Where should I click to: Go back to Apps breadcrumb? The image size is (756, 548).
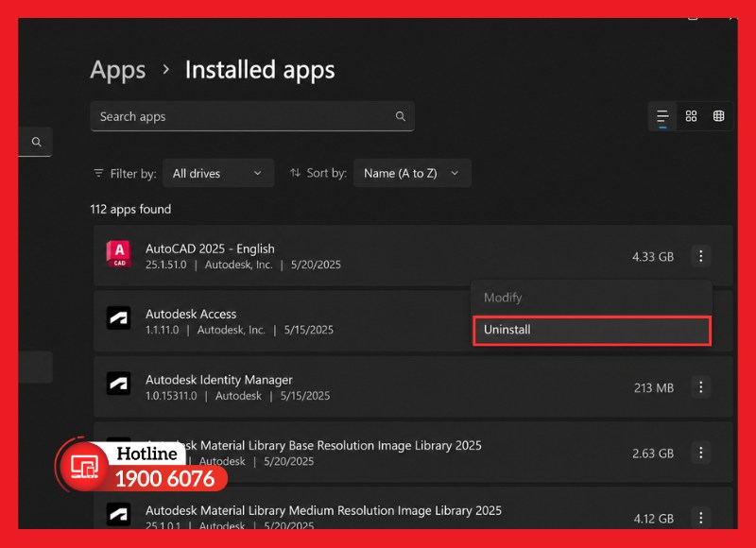117,70
